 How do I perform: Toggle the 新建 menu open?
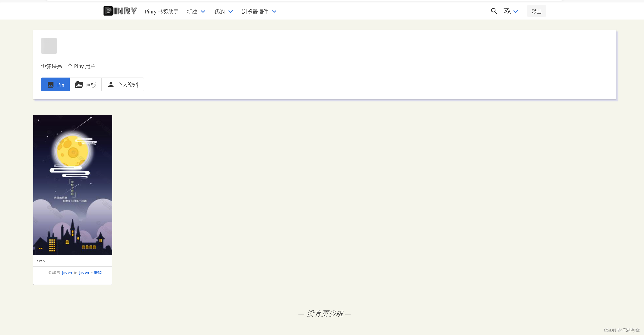pyautogui.click(x=192, y=11)
